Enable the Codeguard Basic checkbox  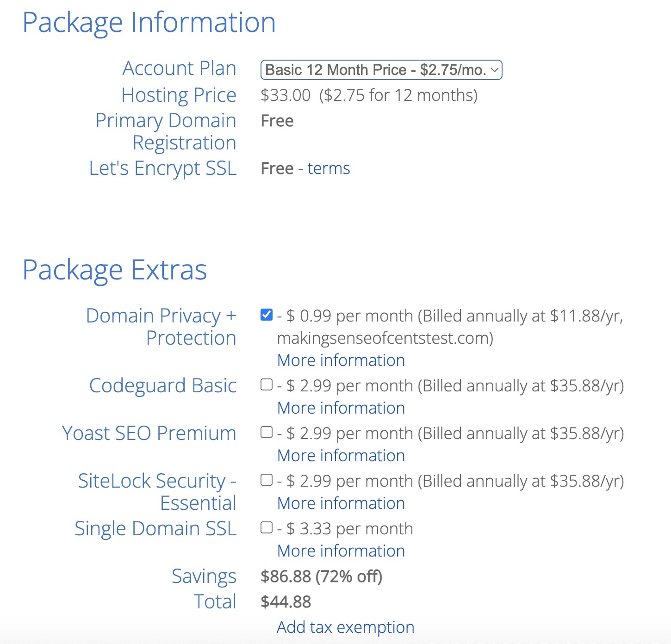pos(267,385)
